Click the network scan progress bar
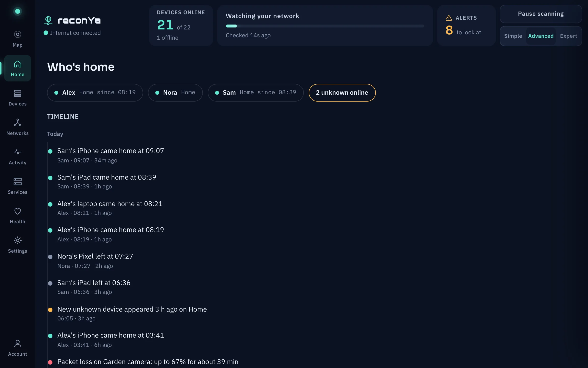 (325, 26)
